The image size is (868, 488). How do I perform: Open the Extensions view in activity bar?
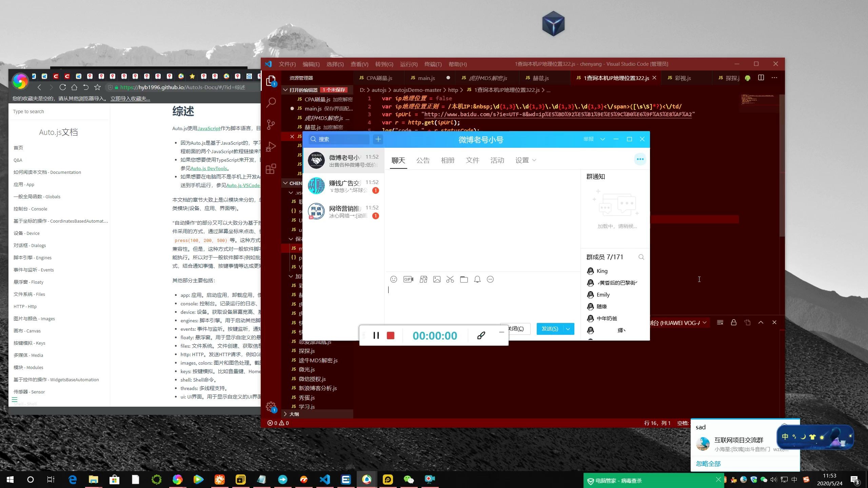(271, 169)
